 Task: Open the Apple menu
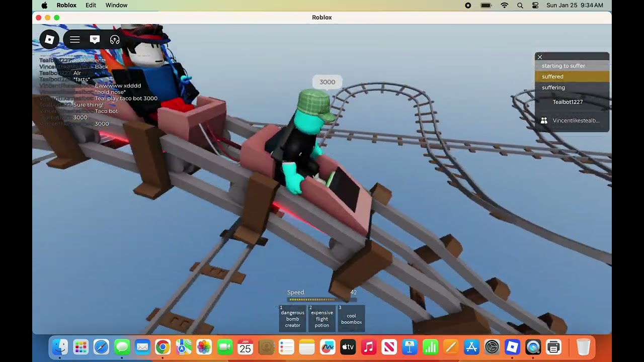44,5
